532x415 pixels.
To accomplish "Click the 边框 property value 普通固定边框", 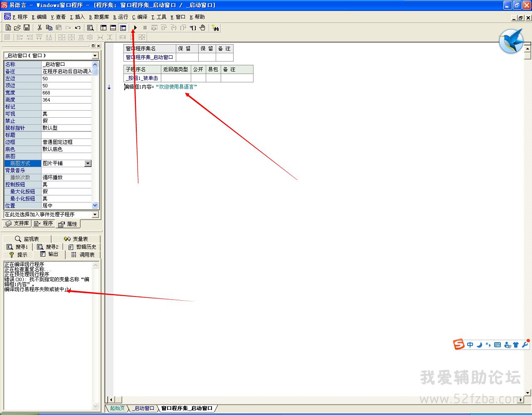I will (x=66, y=142).
